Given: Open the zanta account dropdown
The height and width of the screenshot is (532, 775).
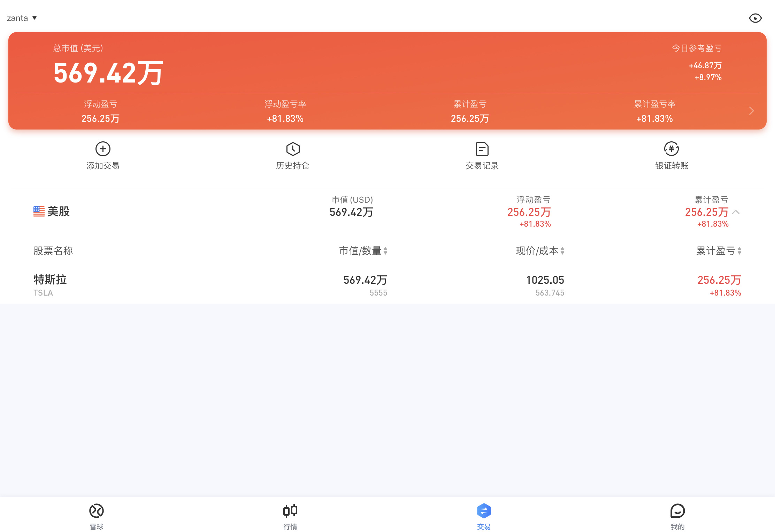Looking at the screenshot, I should tap(22, 18).
